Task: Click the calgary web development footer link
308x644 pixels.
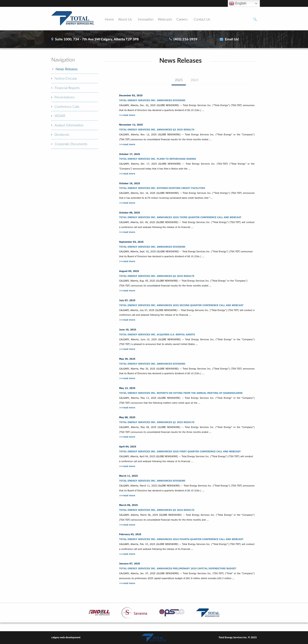Action: click(x=66, y=637)
